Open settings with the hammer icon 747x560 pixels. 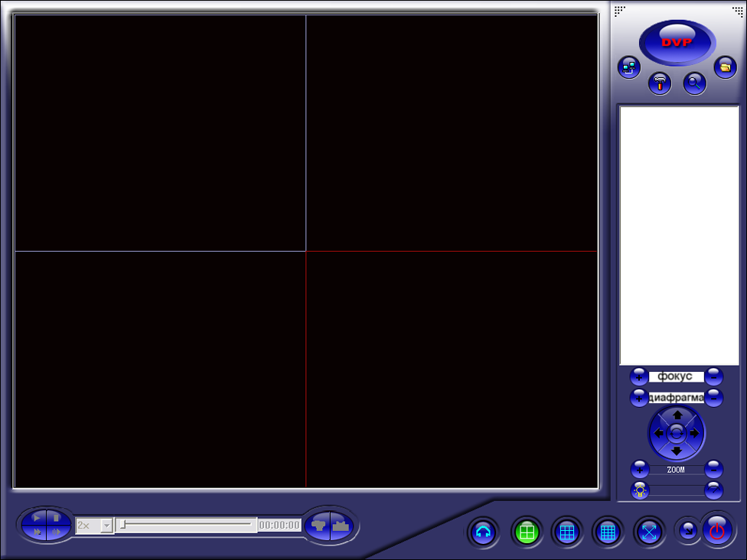click(660, 83)
